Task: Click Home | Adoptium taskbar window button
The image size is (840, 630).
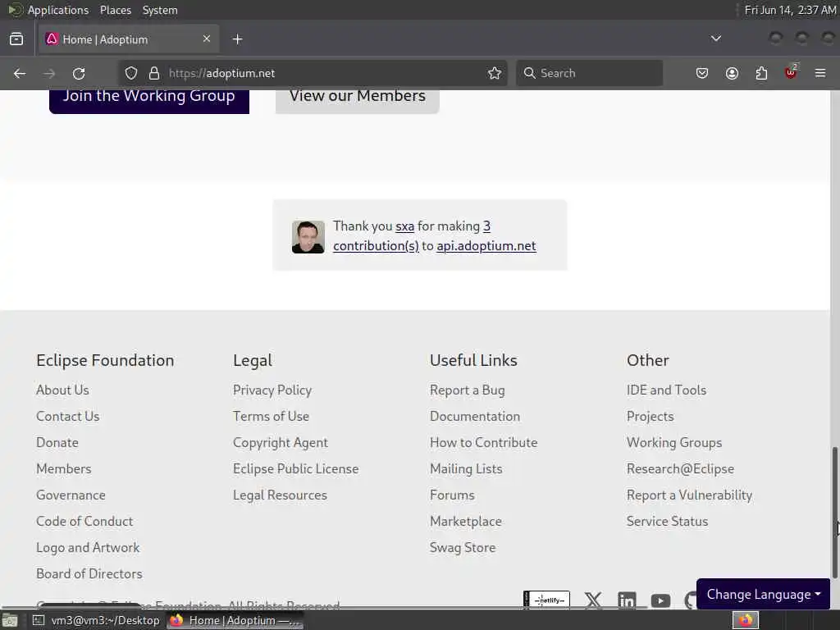Action: click(x=235, y=620)
